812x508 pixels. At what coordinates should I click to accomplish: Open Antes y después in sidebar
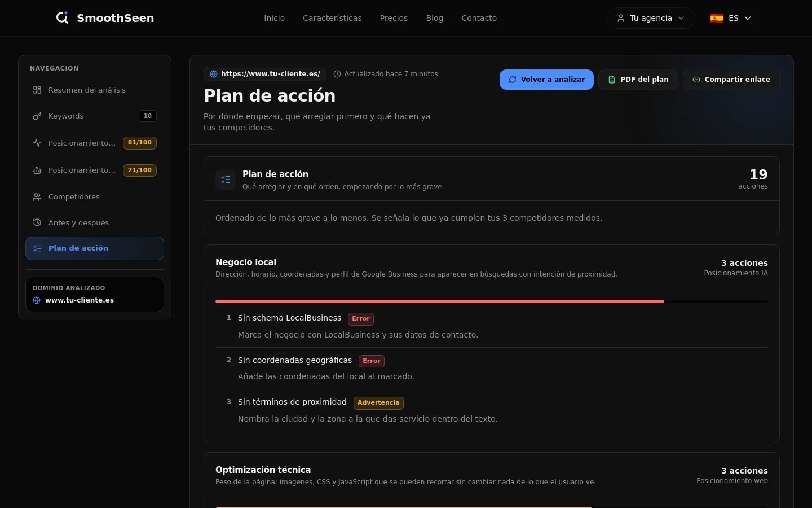tap(95, 222)
